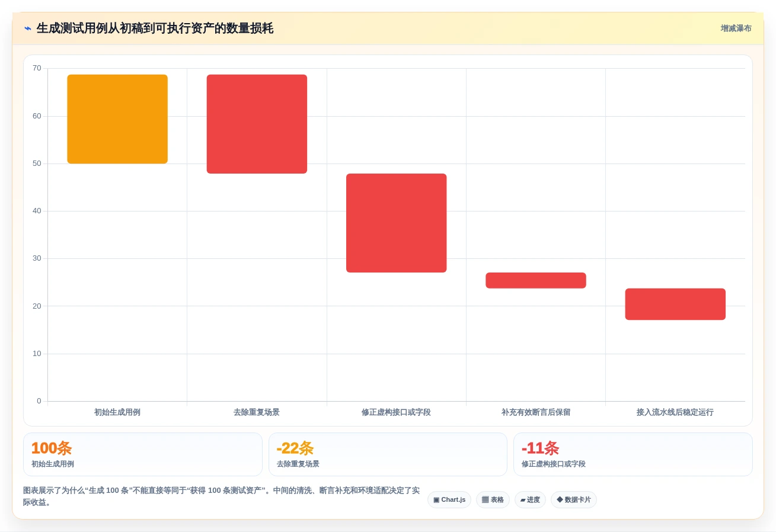Click x-axis label 接入流水线后稳定运行
776x532 pixels.
(675, 412)
